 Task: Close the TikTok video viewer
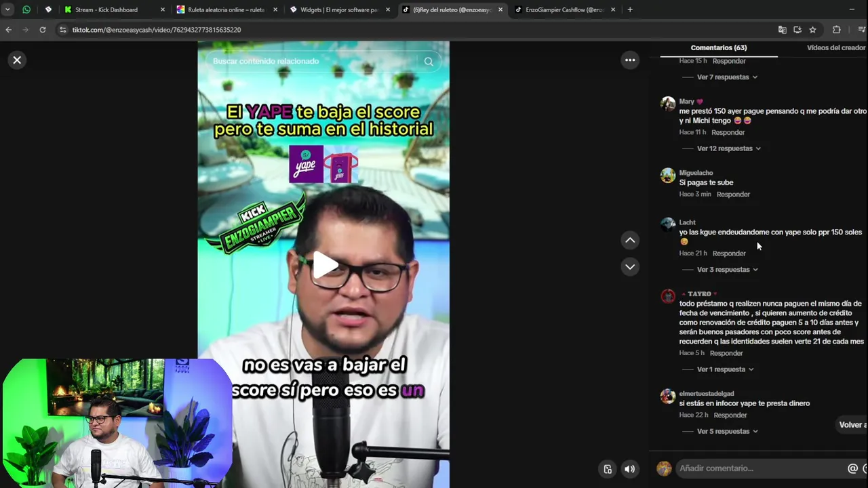(17, 60)
